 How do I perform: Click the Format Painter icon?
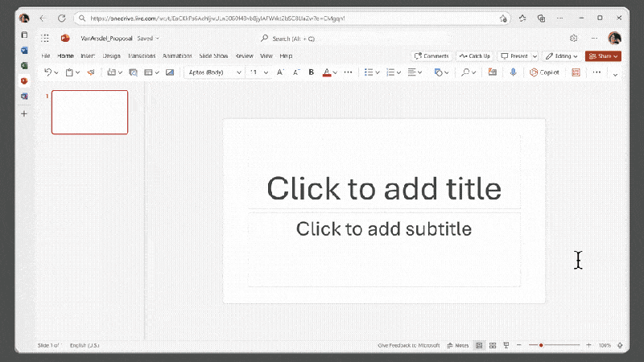tap(90, 72)
